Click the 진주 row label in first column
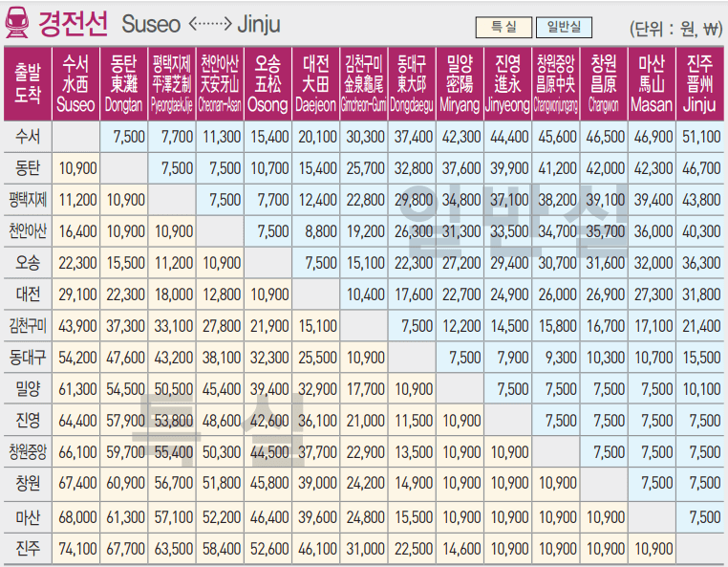This screenshot has height=567, width=728. point(28,549)
